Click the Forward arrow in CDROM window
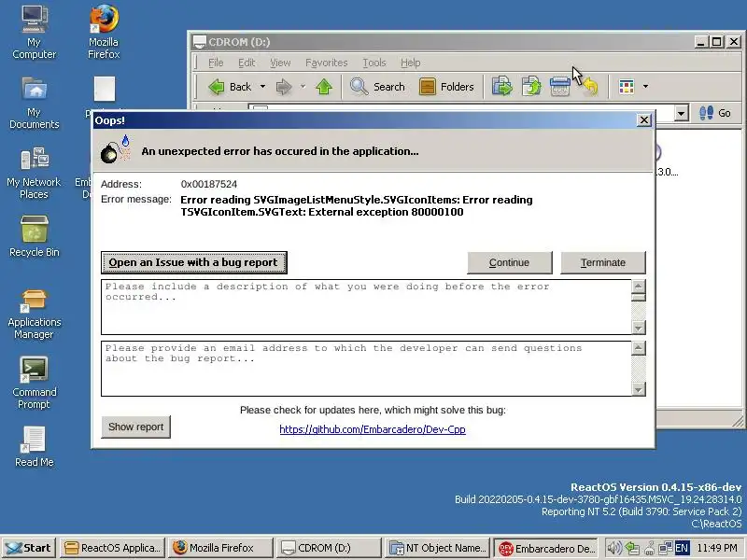 point(284,87)
